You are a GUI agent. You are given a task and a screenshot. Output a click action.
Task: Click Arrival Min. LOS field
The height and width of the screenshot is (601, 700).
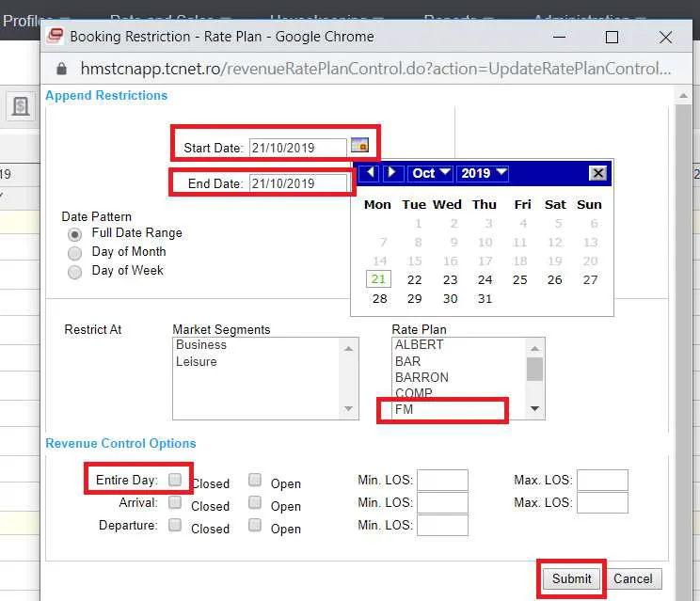click(x=442, y=503)
